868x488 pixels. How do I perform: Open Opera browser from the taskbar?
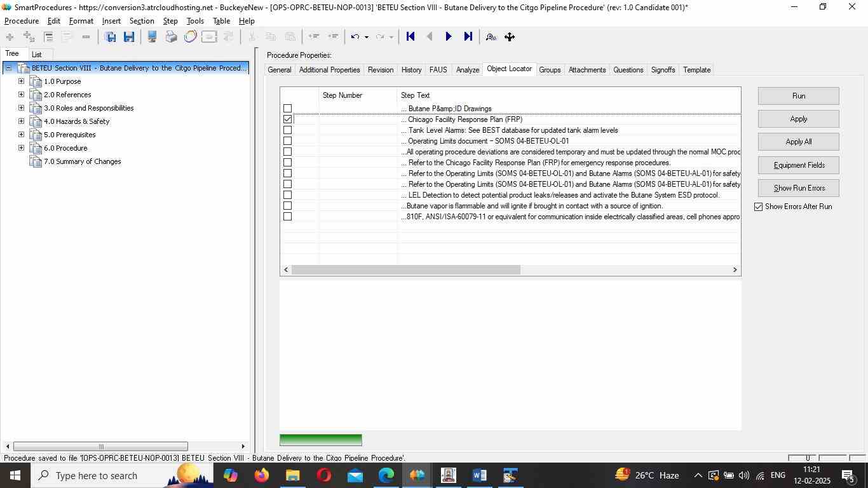tap(324, 475)
